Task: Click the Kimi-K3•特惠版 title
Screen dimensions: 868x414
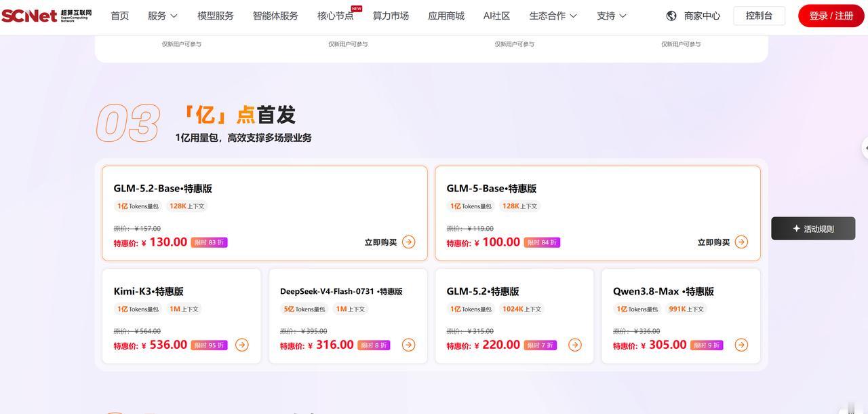Action: coord(149,291)
